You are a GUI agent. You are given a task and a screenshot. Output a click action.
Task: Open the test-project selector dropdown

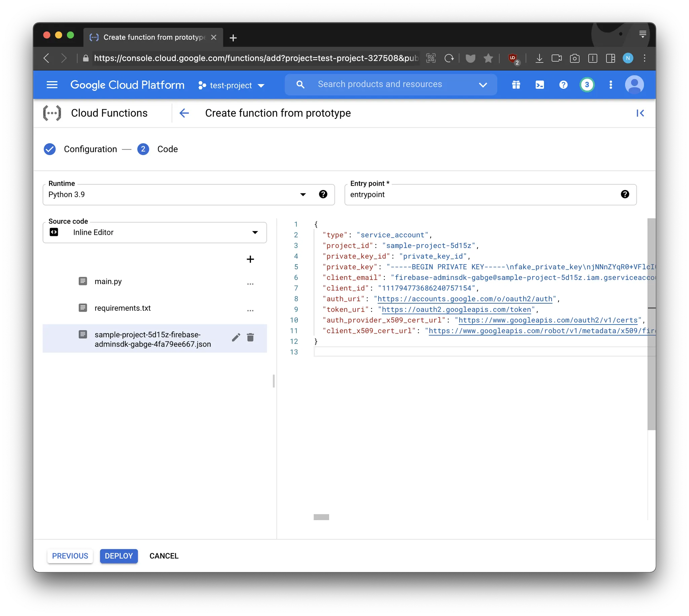(231, 85)
